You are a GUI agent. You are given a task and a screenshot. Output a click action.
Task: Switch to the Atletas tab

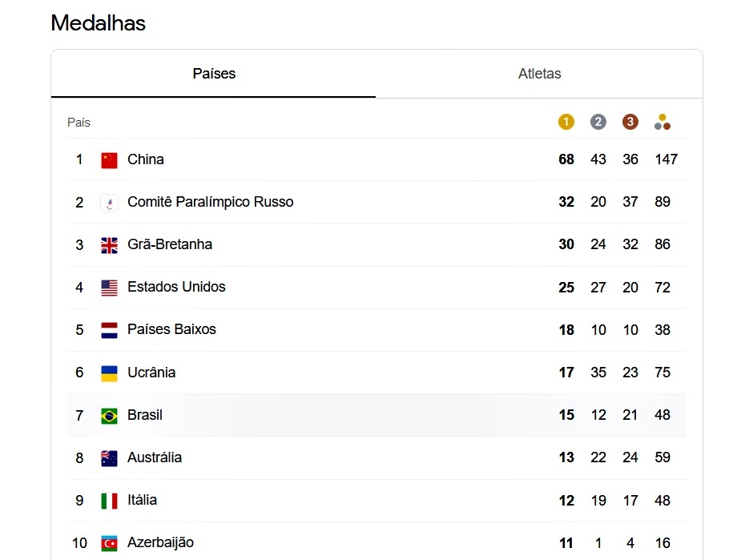pyautogui.click(x=539, y=74)
